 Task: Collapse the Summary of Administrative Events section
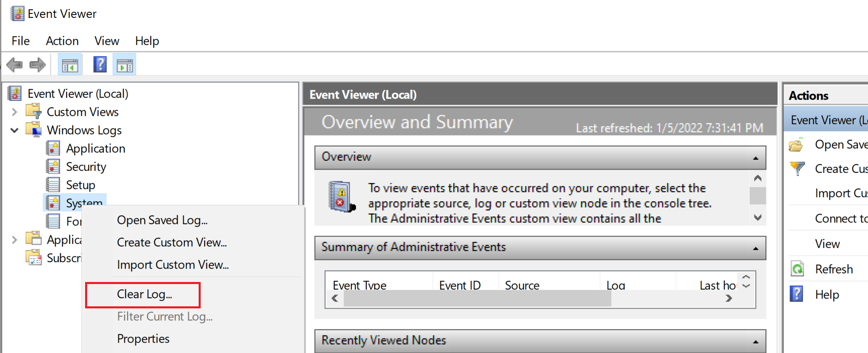point(757,248)
